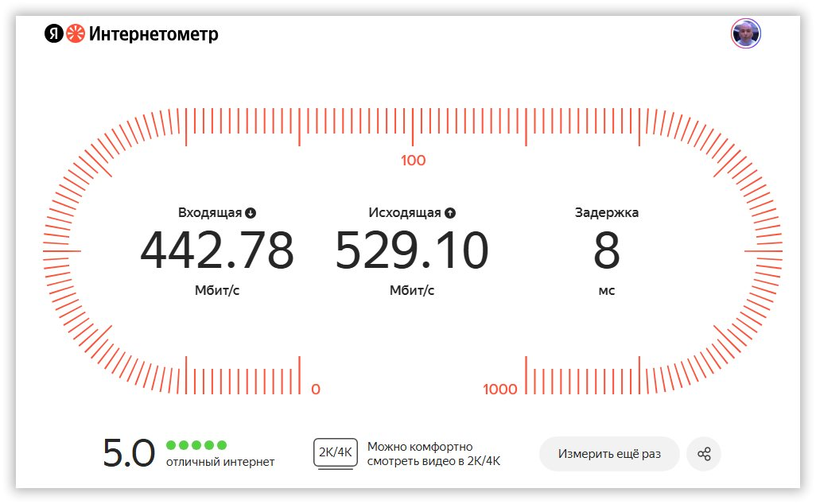Click the 2K/4K video quality icon
Screen dimensions: 816x504
click(x=336, y=454)
